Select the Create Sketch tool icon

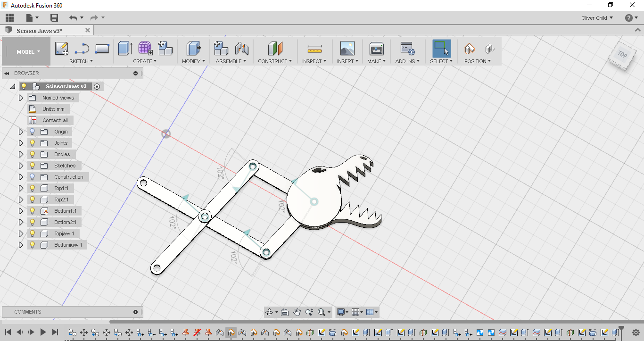62,49
